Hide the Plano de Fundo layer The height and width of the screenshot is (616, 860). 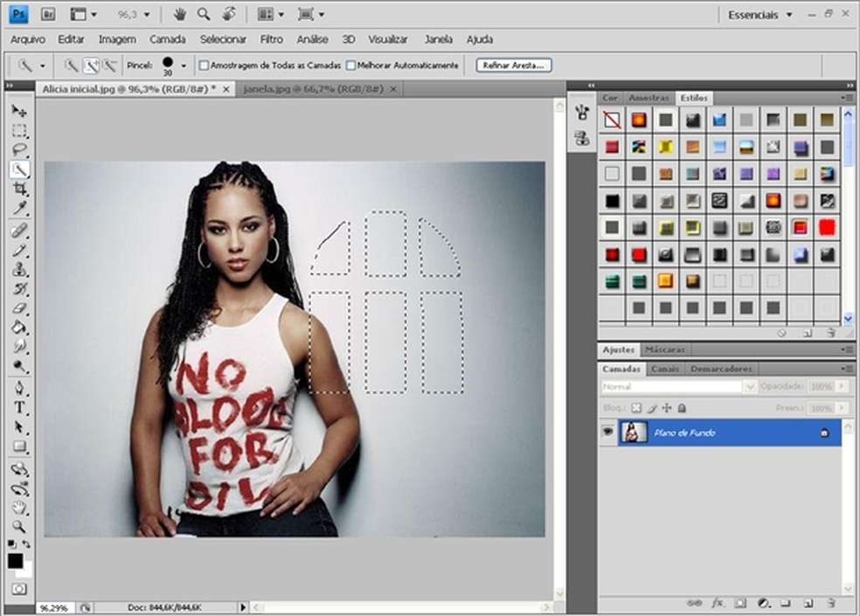[607, 433]
